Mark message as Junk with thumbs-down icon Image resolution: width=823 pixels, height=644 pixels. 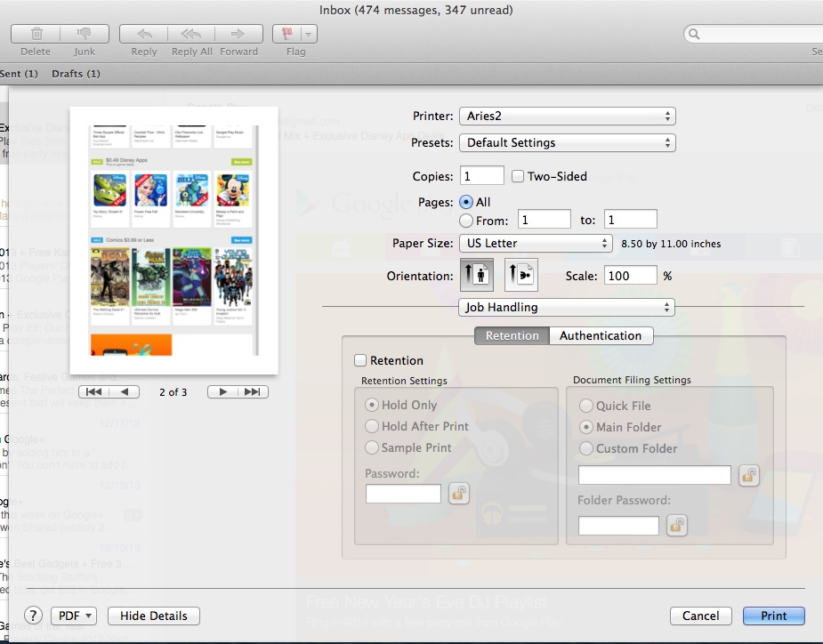coord(84,34)
